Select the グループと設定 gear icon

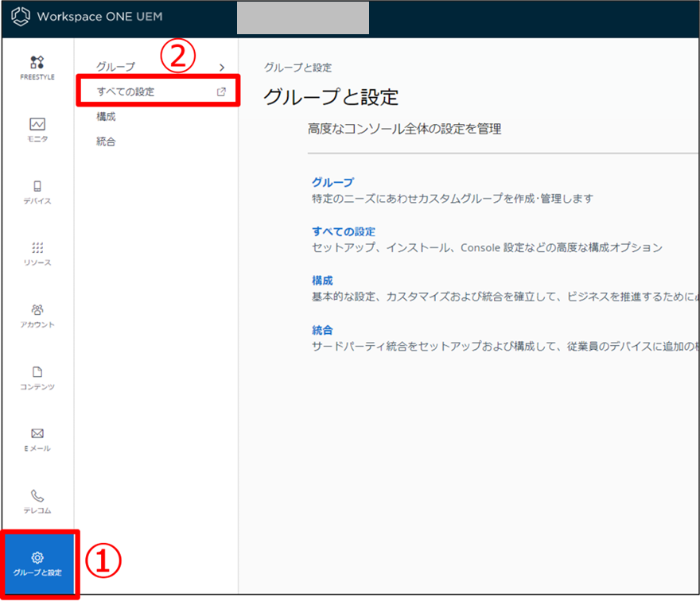[37, 557]
